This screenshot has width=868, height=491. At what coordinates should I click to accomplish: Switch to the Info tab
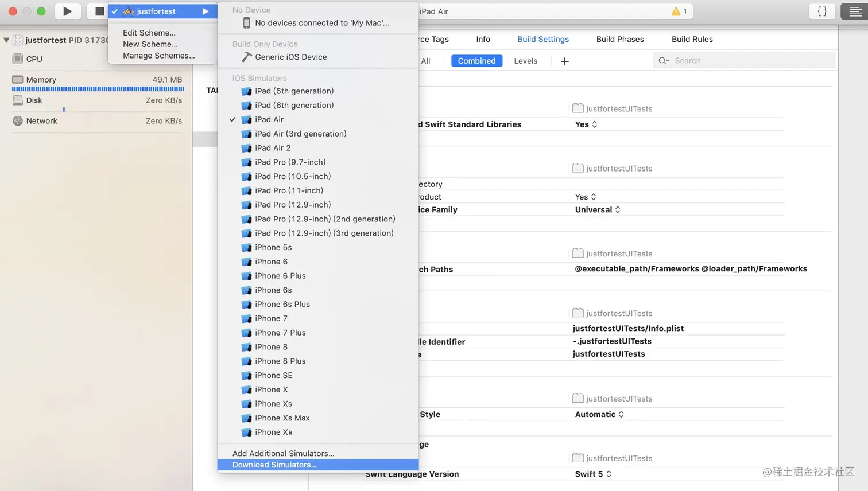(483, 39)
